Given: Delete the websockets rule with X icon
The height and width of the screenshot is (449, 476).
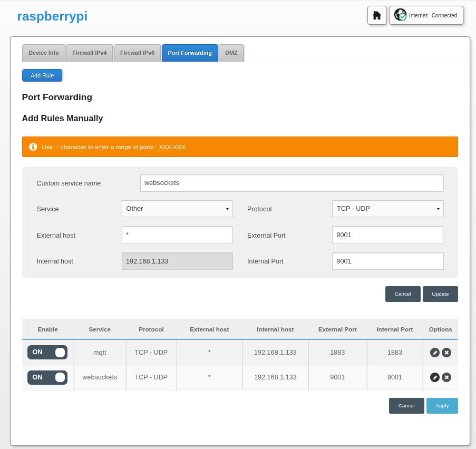Looking at the screenshot, I should click(446, 377).
